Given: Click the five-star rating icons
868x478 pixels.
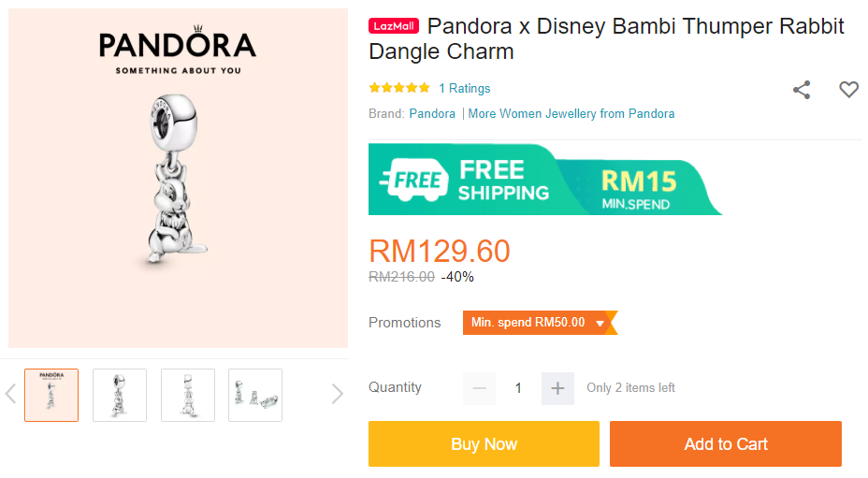Looking at the screenshot, I should [399, 88].
